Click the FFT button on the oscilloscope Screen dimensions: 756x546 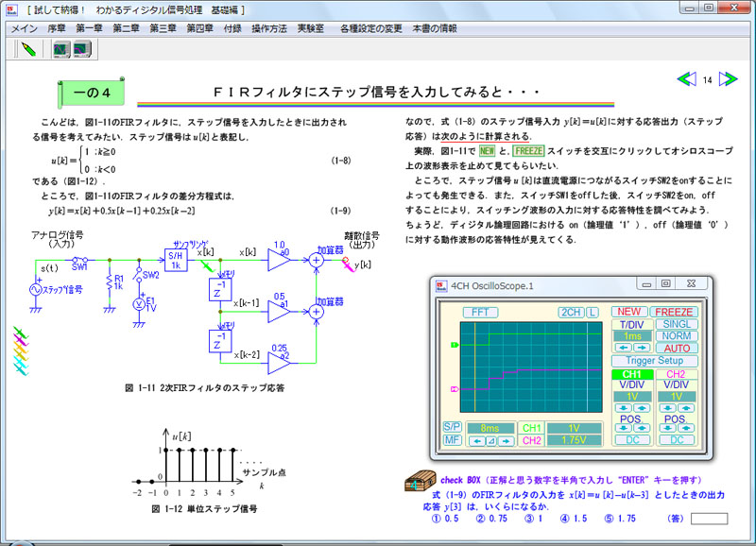pyautogui.click(x=480, y=313)
